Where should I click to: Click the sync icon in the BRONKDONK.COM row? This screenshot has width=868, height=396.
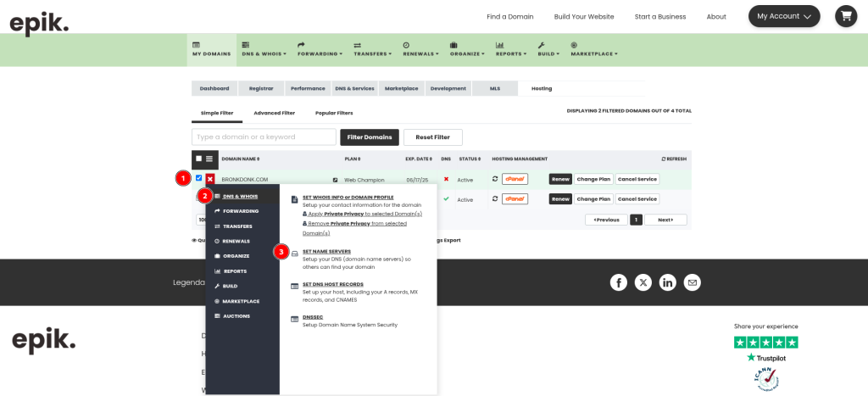(495, 179)
